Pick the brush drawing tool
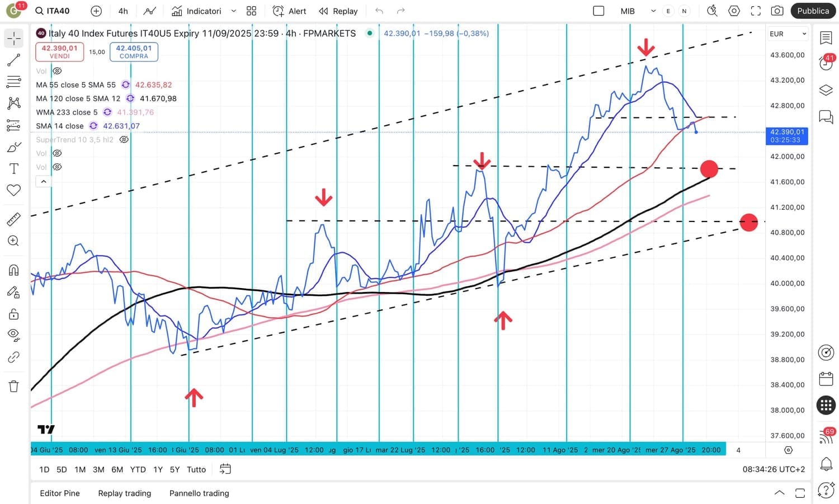This screenshot has height=504, width=839. pos(13,148)
